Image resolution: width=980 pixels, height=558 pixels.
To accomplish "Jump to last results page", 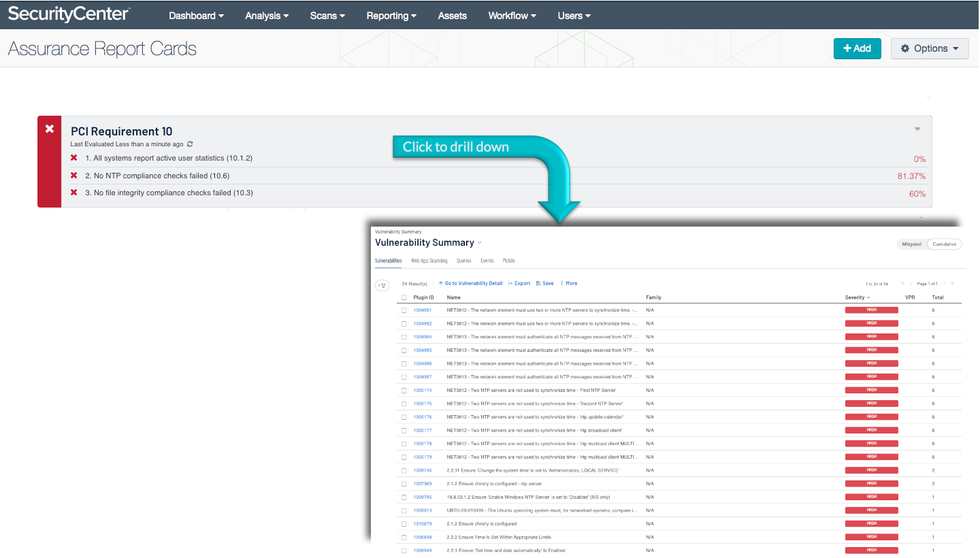I will 952,283.
